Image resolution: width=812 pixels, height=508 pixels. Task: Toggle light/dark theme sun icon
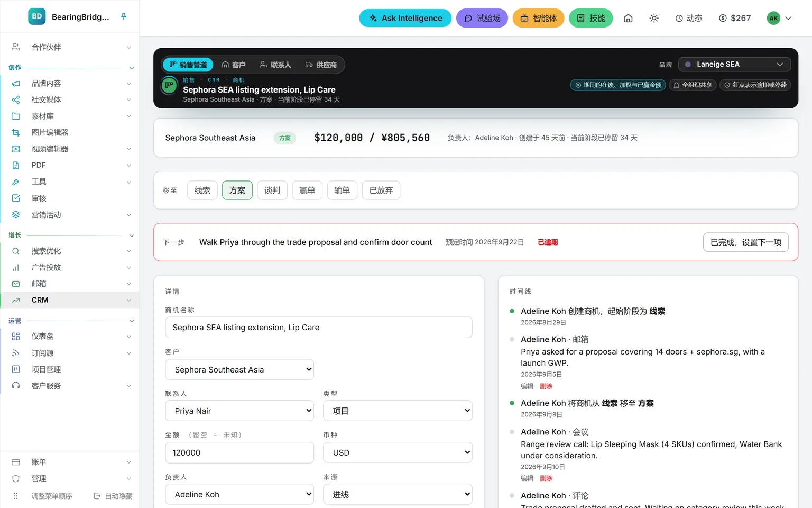click(x=654, y=18)
